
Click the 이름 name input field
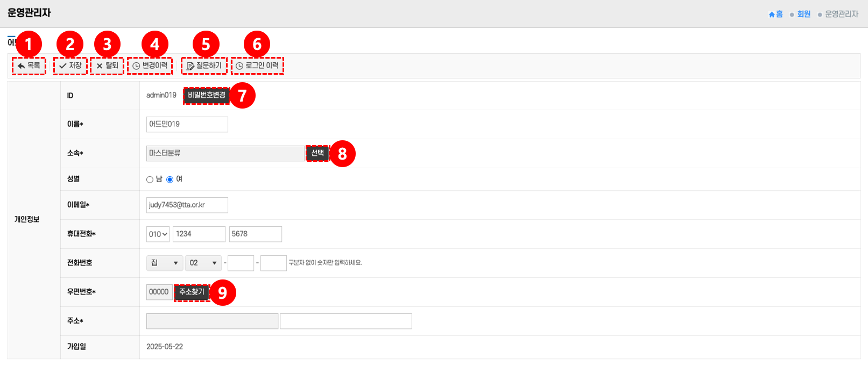coord(187,124)
